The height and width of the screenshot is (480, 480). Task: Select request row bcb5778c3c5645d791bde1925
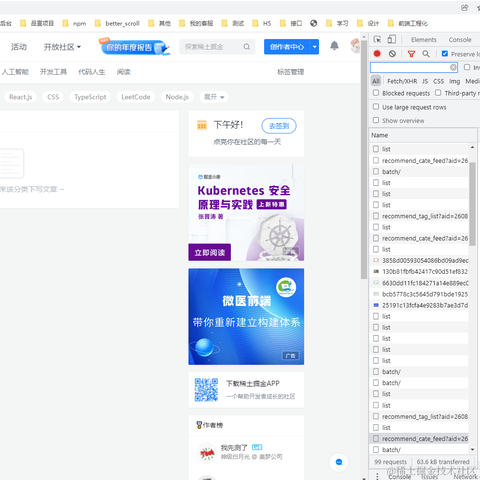tap(419, 294)
